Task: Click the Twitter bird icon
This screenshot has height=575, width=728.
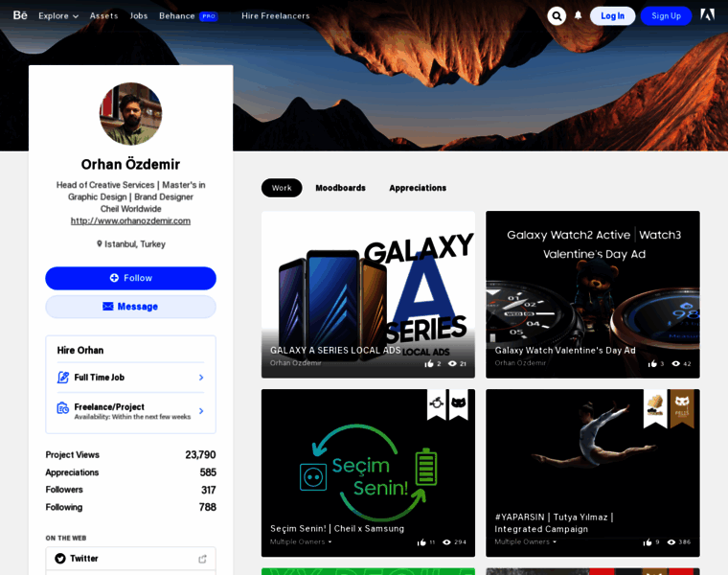Action: (x=60, y=559)
